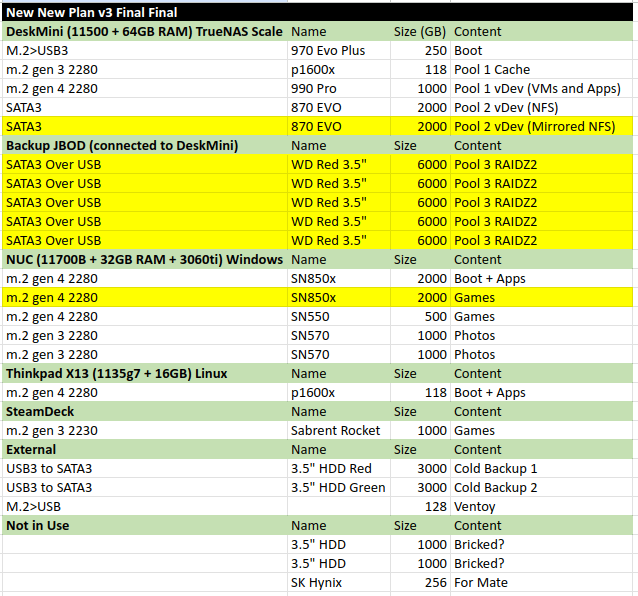Click the 'Pool 1 Cache' cell
Image resolution: width=638 pixels, height=596 pixels.
point(542,70)
